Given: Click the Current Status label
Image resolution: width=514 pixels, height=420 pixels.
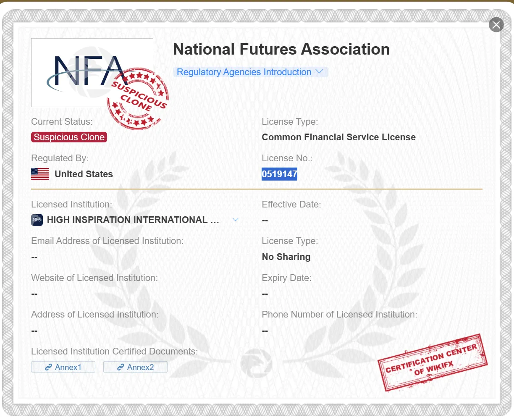Looking at the screenshot, I should (62, 122).
